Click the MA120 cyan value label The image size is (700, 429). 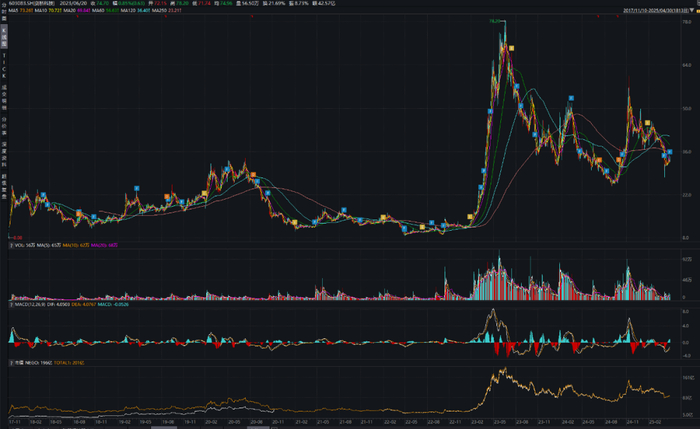tap(143, 10)
